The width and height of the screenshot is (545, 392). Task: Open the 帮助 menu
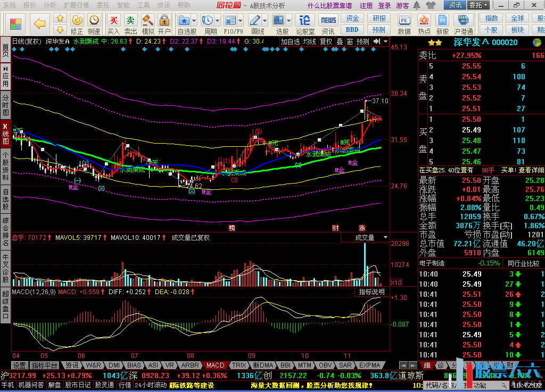(x=184, y=5)
